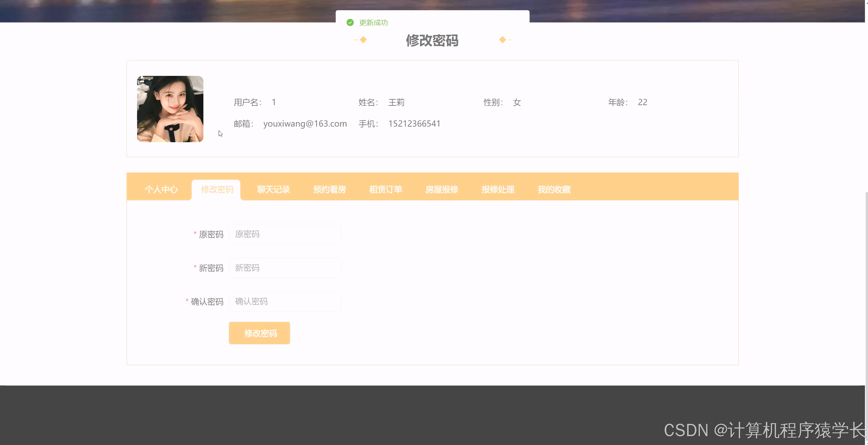Click the 用户名 value 1
Image resolution: width=868 pixels, height=445 pixels.
point(274,102)
